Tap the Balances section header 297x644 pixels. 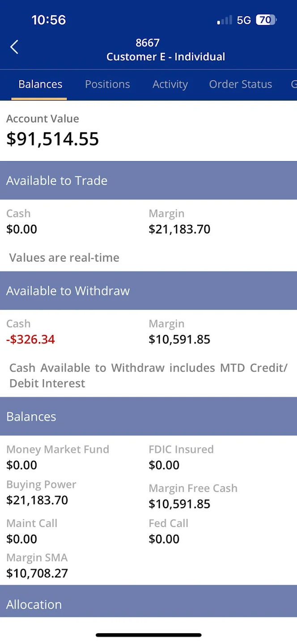[31, 416]
